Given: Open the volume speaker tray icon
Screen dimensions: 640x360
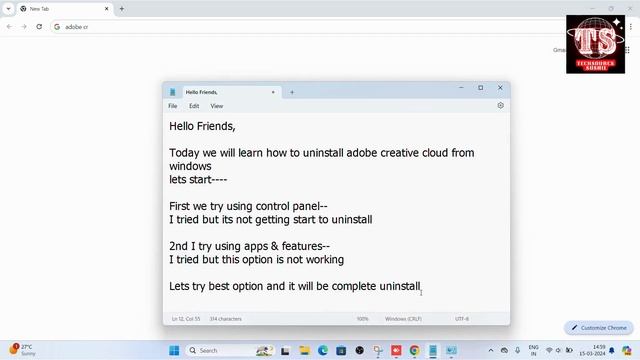Looking at the screenshot, I should 559,350.
